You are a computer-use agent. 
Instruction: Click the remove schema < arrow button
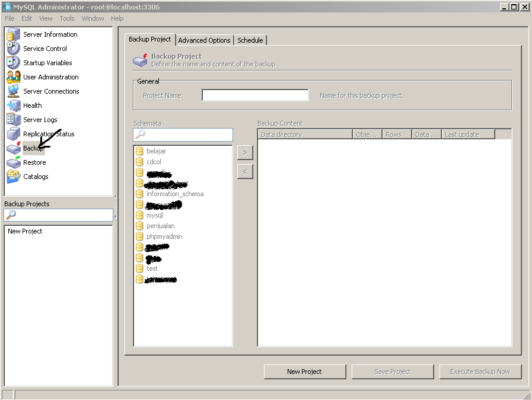tap(245, 171)
